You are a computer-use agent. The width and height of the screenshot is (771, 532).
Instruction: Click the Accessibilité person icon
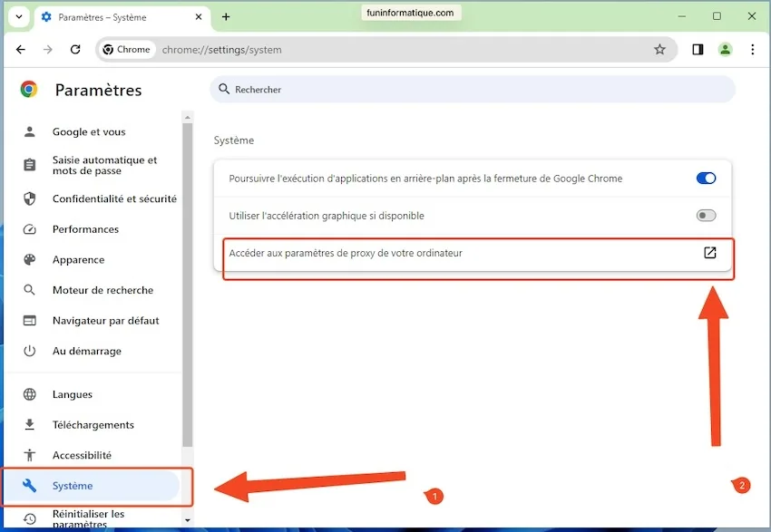[30, 455]
